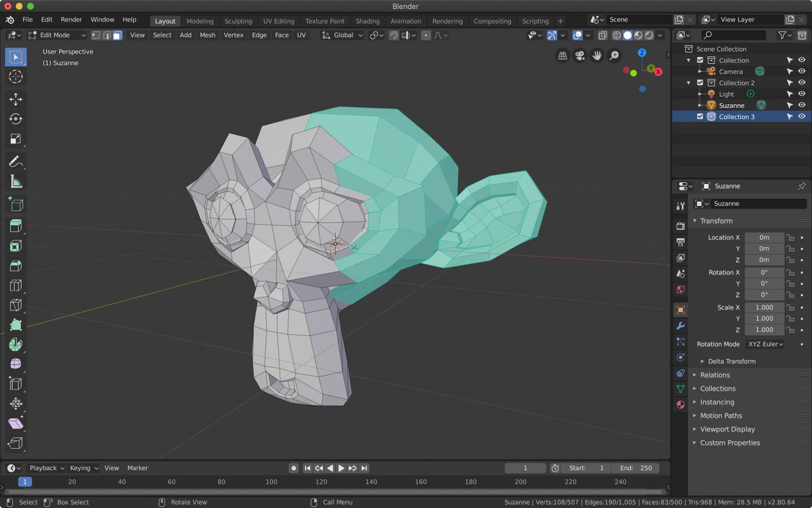This screenshot has height=508, width=812.
Task: Activate the Scale tool in toolbar
Action: coord(16,139)
